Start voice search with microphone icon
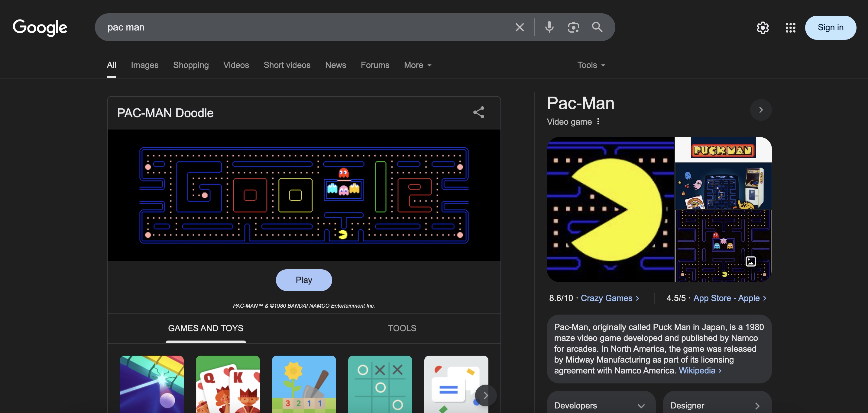Image resolution: width=868 pixels, height=413 pixels. (549, 27)
